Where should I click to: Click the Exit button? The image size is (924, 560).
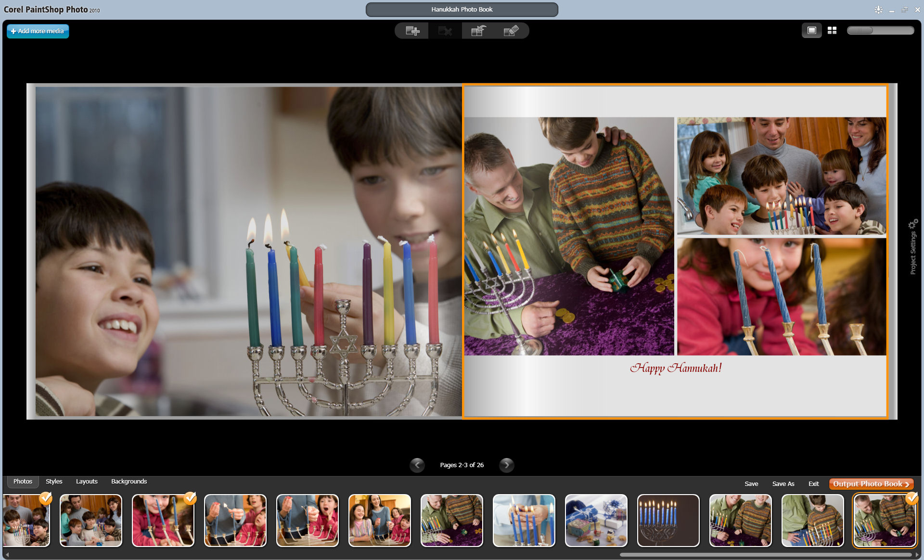click(x=813, y=484)
